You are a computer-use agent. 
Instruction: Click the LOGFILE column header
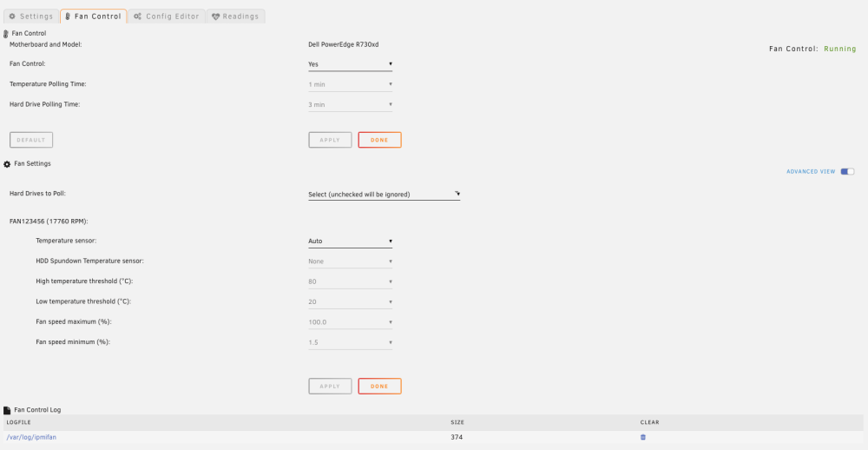[17, 422]
